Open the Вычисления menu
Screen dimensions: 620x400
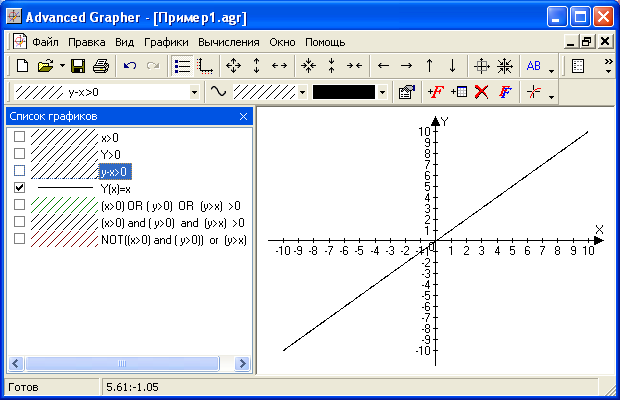coord(229,42)
